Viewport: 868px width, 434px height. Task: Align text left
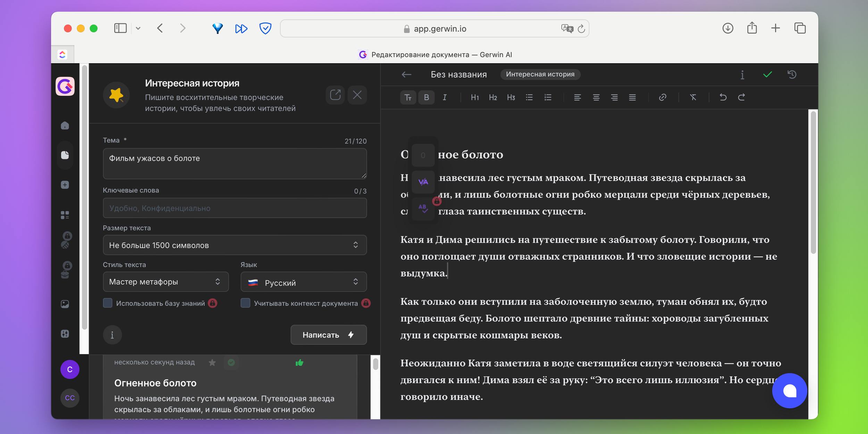click(577, 98)
